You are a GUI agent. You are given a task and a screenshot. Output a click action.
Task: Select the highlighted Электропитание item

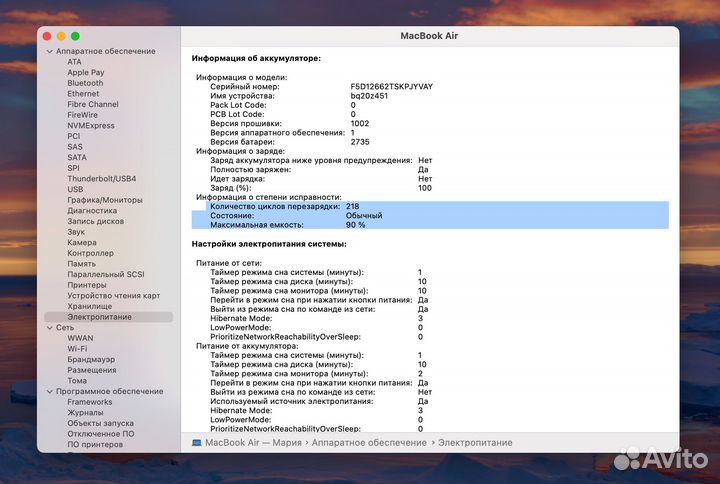click(x=109, y=317)
